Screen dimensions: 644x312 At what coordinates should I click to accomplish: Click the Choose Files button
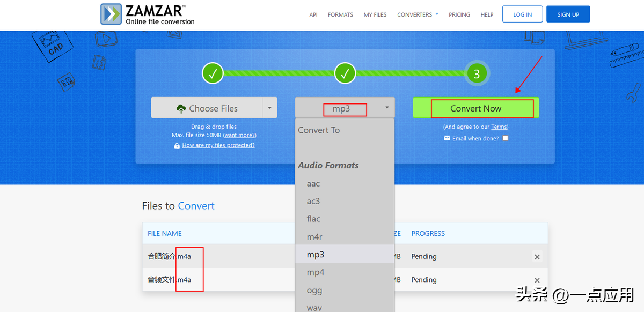click(x=207, y=108)
